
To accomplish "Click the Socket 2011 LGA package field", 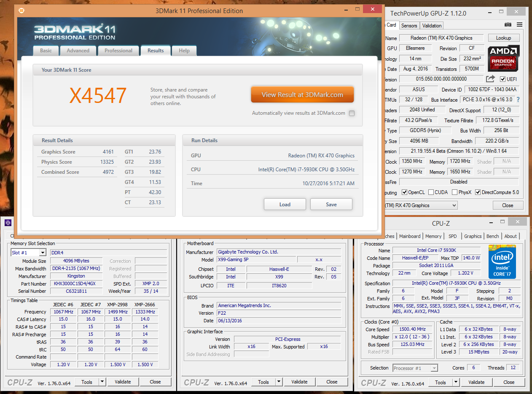I will coord(437,266).
